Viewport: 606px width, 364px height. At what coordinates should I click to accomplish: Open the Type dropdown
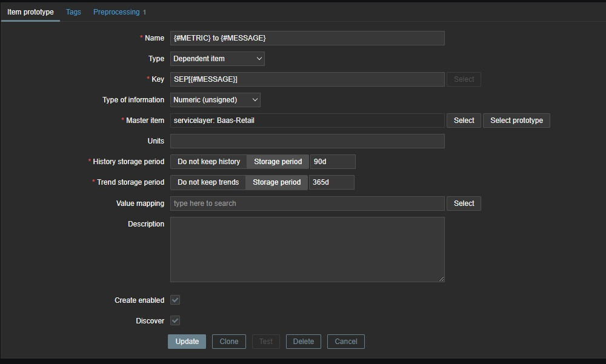(217, 59)
